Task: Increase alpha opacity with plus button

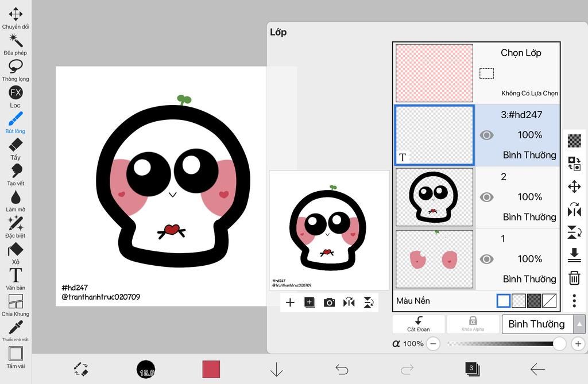Action: click(x=578, y=343)
